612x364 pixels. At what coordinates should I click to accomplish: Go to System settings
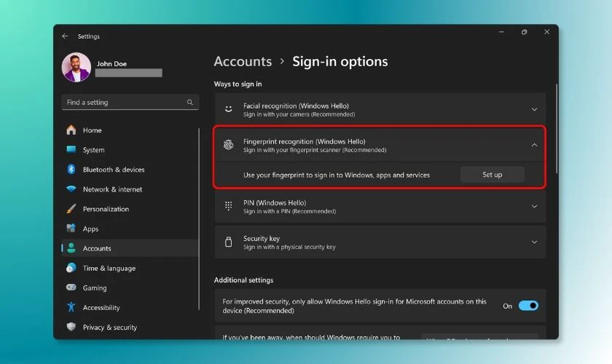pyautogui.click(x=130, y=150)
